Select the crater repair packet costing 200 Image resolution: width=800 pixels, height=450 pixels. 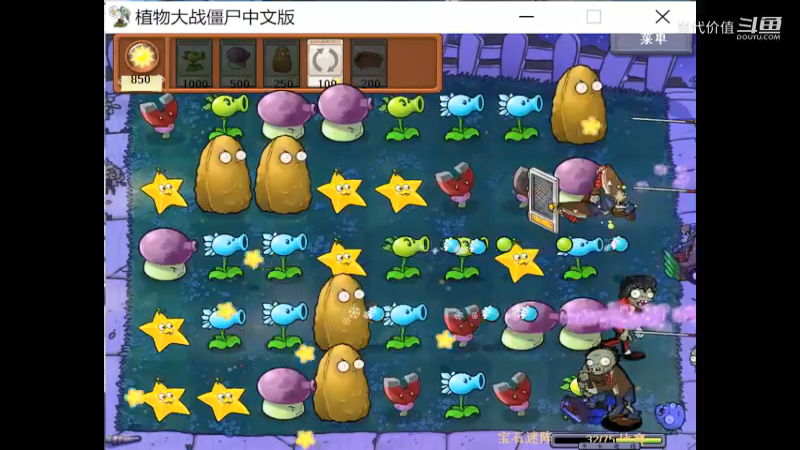[369, 64]
